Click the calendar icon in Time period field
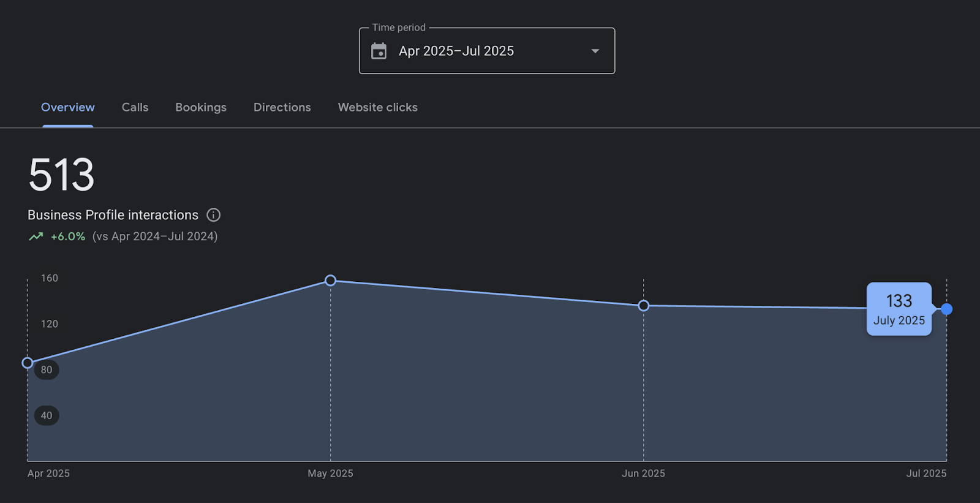Screen dimensions: 980x503 pos(379,51)
